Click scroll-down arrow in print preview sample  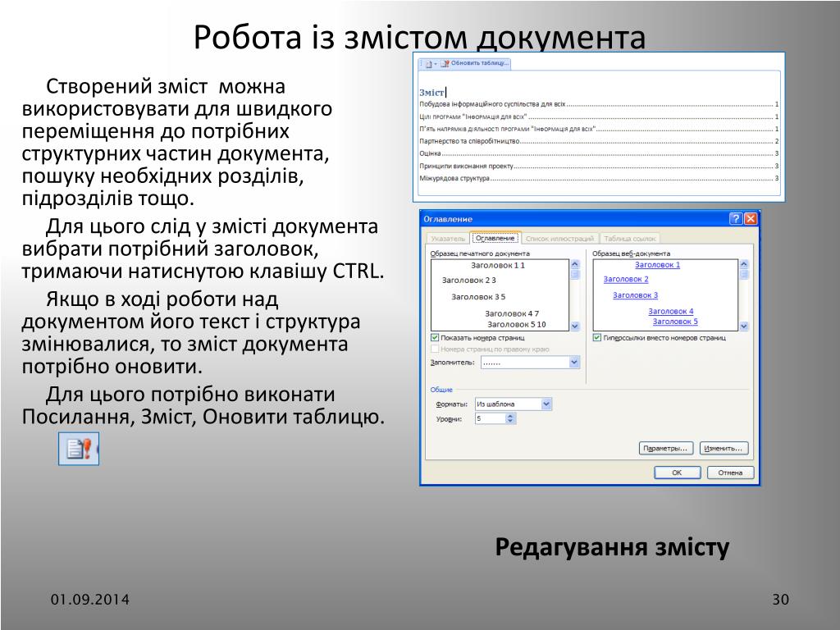click(575, 326)
